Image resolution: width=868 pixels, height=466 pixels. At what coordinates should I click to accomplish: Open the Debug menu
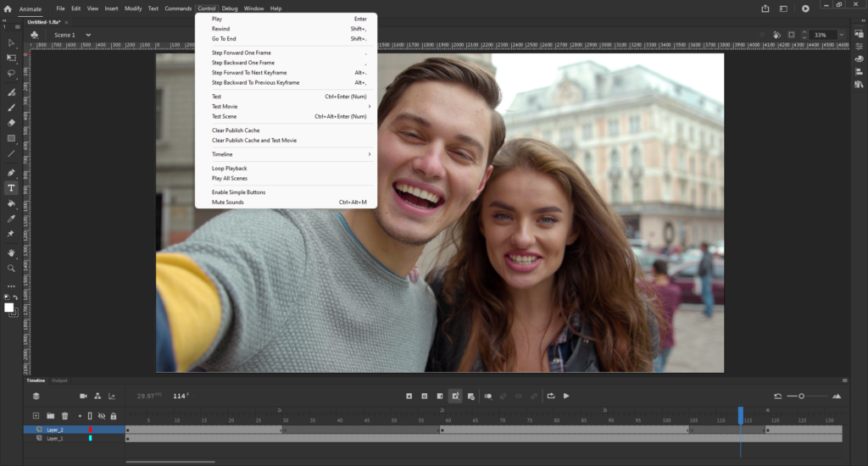coord(230,8)
